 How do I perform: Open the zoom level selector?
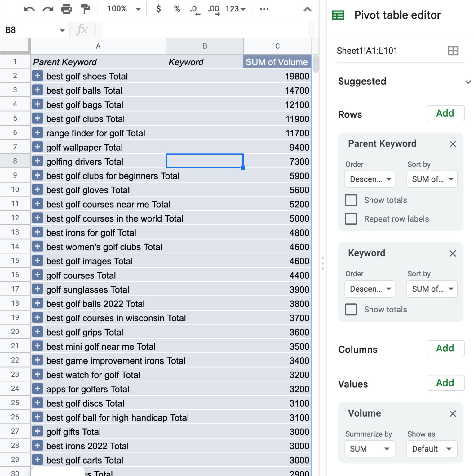(122, 9)
